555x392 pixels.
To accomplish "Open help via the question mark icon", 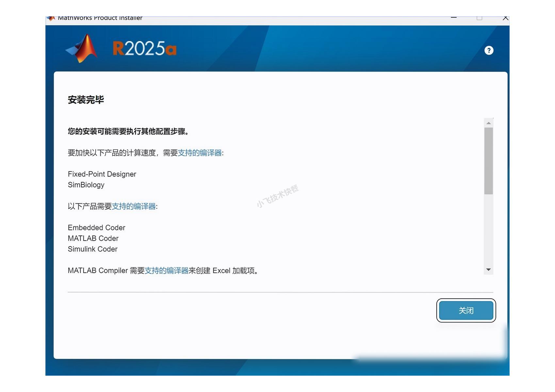I will (x=489, y=50).
